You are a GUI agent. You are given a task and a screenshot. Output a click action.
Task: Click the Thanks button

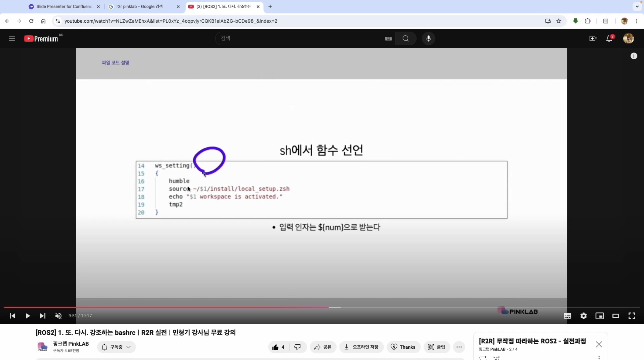point(403,347)
